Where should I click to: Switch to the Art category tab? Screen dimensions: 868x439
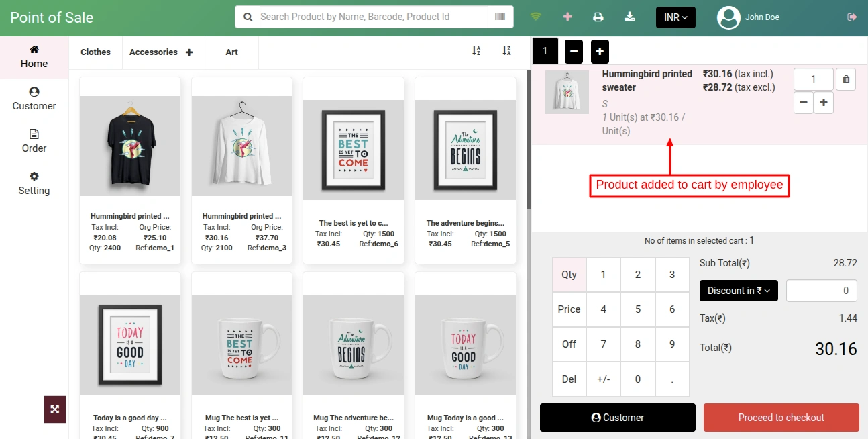click(x=231, y=52)
